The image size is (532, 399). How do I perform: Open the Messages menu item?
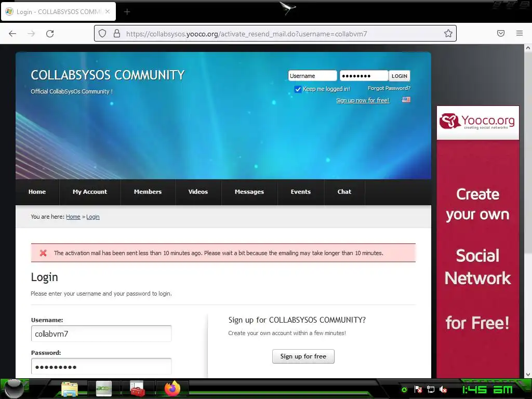249,192
